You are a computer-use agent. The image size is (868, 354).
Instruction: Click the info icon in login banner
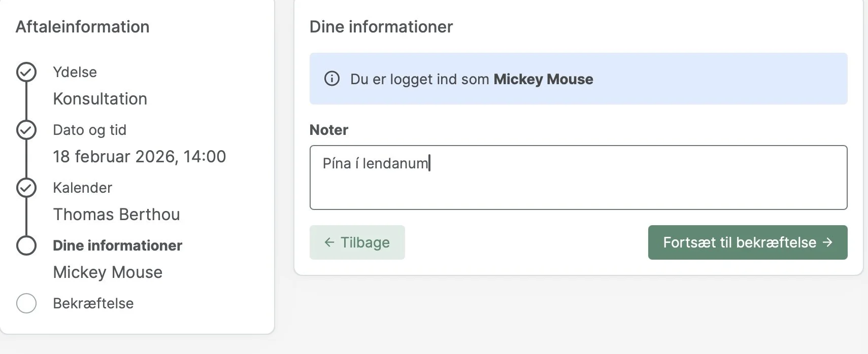click(x=332, y=79)
